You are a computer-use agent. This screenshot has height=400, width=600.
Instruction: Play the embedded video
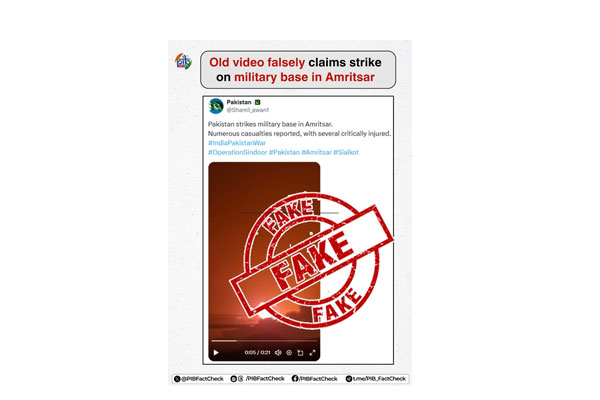pos(216,353)
